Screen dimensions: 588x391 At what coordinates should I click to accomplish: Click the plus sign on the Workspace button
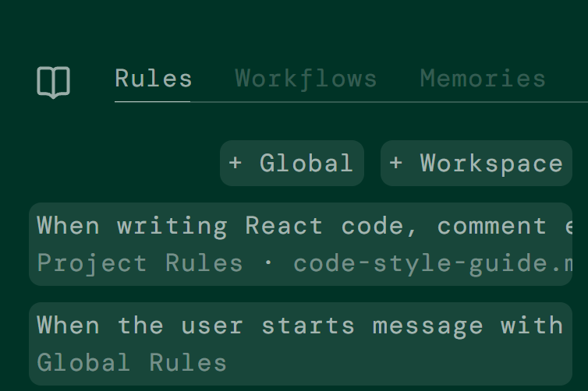[x=396, y=164]
